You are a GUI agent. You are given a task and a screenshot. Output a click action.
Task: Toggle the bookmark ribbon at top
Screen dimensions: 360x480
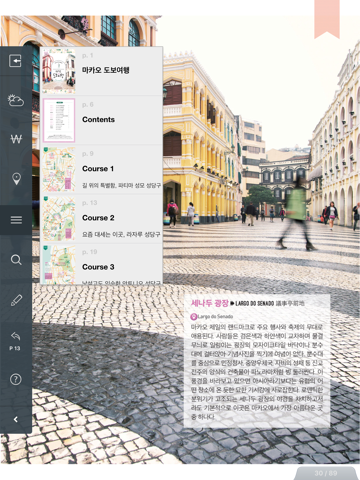click(327, 19)
